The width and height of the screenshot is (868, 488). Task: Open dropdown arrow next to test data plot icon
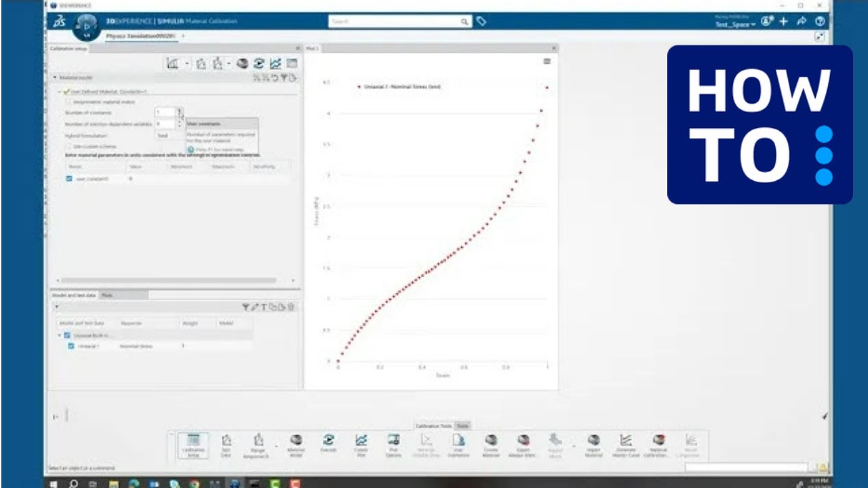pyautogui.click(x=187, y=64)
